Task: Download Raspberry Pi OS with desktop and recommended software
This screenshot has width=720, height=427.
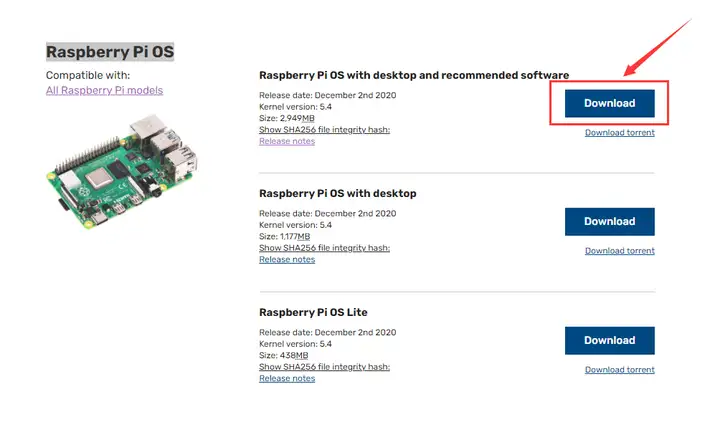Action: 609,103
